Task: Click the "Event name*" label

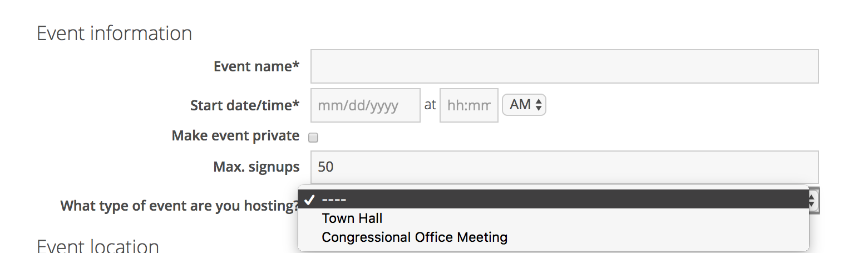Action: point(257,66)
